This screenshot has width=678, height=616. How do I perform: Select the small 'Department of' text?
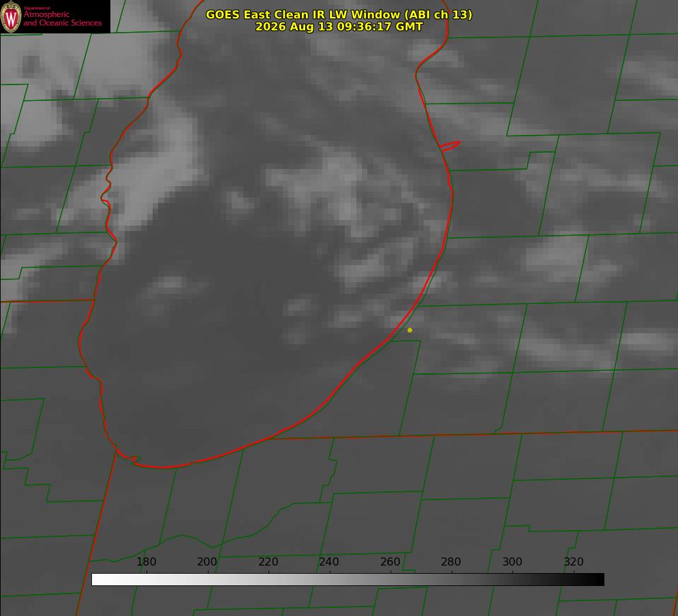[x=37, y=7]
